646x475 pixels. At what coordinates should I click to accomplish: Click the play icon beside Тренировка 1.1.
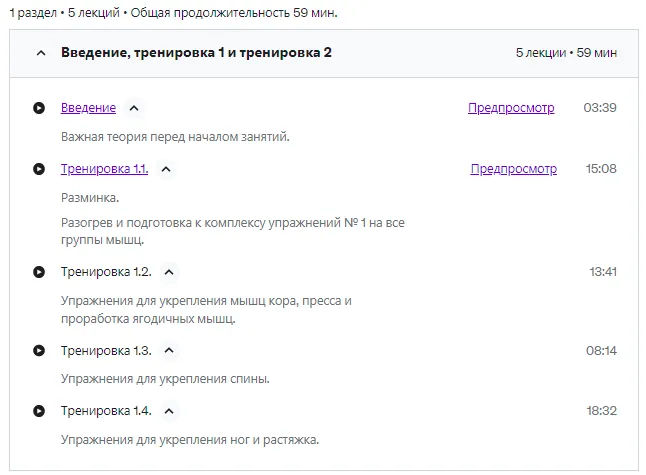(39, 169)
